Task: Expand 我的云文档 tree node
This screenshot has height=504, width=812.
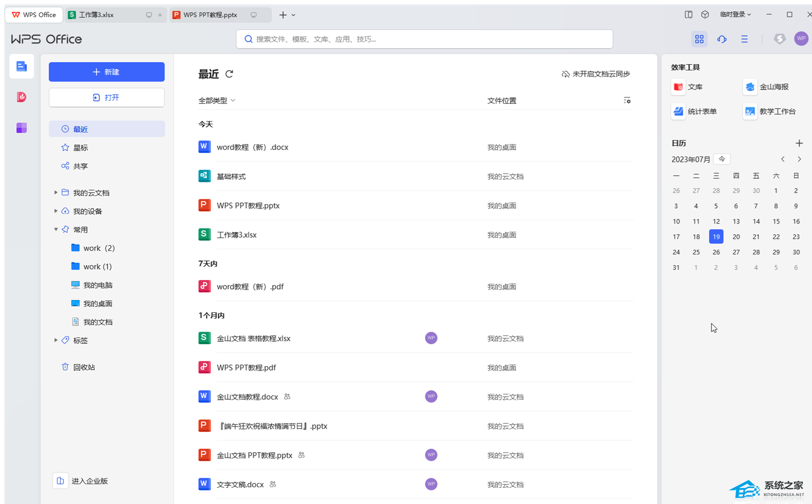Action: [56, 193]
